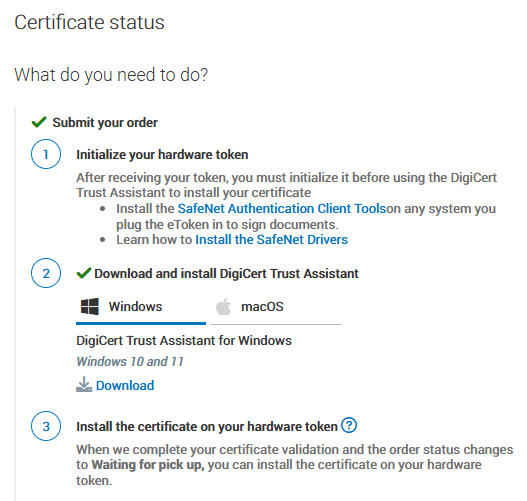Image resolution: width=527 pixels, height=501 pixels.
Task: Switch to the Windows tab
Action: [x=141, y=308]
